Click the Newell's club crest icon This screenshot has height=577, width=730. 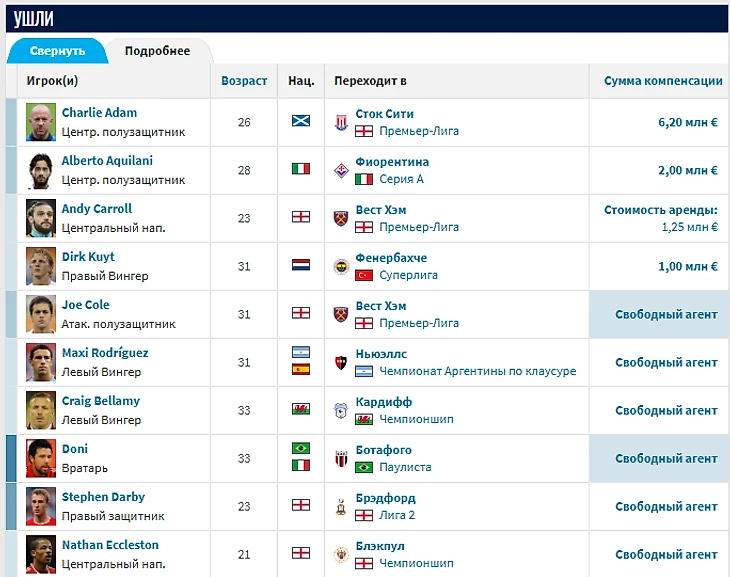pos(341,362)
